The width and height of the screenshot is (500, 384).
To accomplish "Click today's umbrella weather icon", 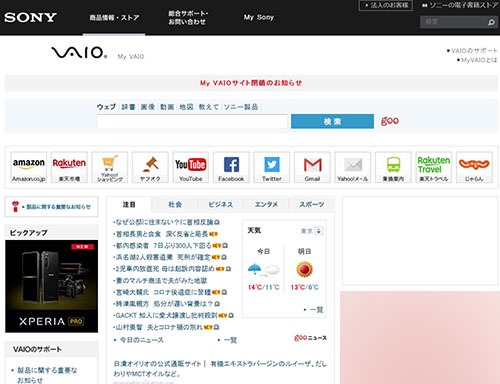I will tap(255, 269).
